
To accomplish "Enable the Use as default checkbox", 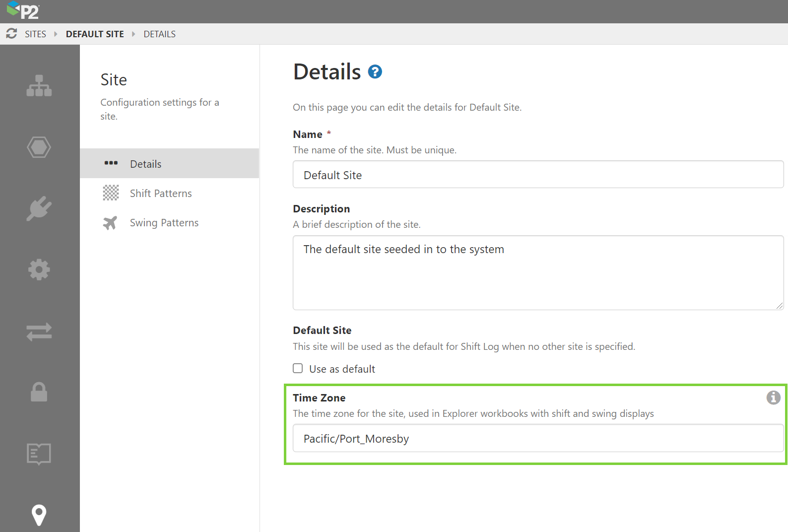I will [298, 368].
